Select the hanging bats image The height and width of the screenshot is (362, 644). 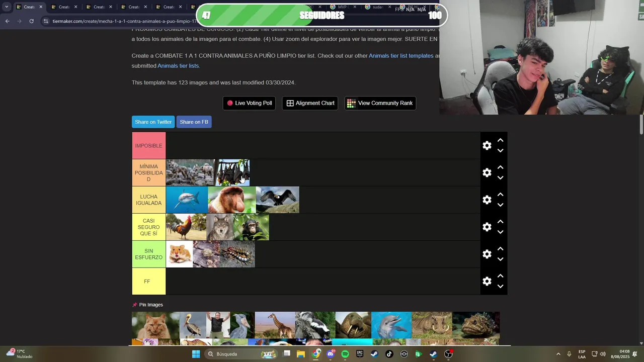click(232, 173)
